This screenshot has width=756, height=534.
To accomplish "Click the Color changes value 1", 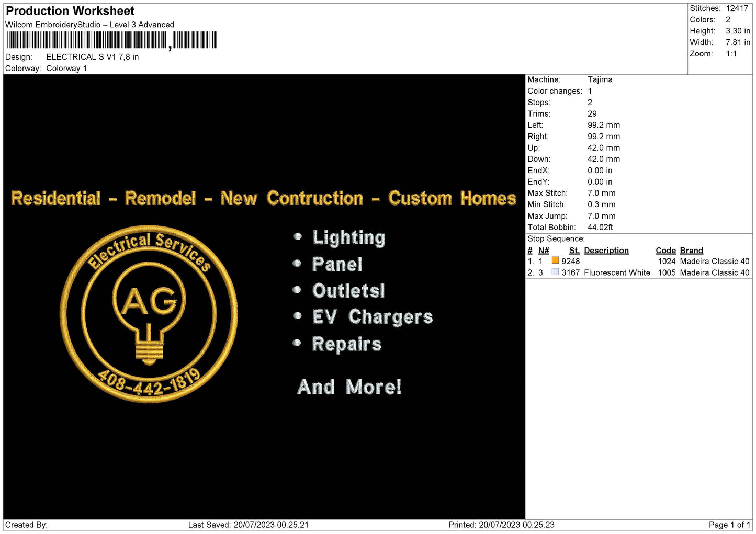I will coord(590,91).
